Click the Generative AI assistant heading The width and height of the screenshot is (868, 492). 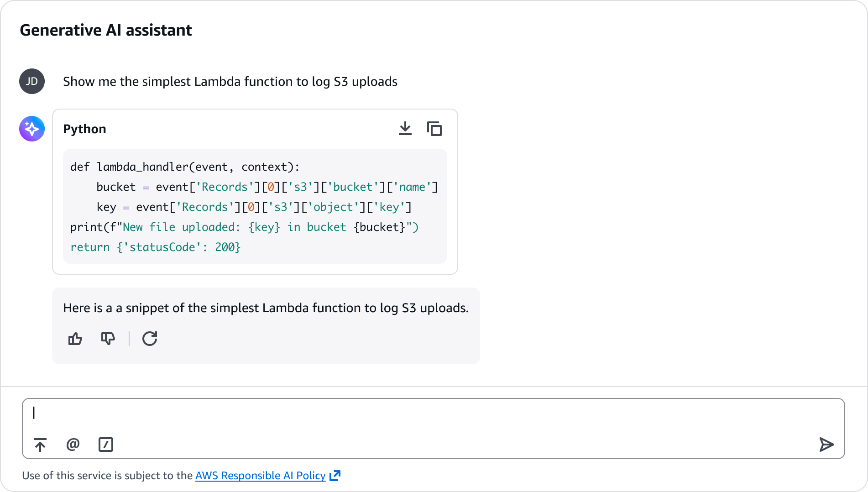tap(106, 30)
